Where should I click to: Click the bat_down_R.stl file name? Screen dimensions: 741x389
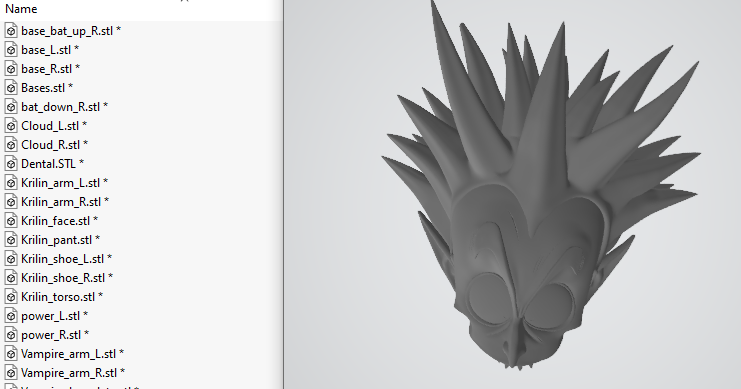point(64,107)
